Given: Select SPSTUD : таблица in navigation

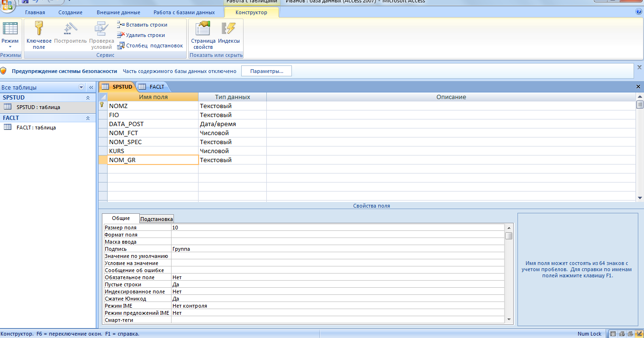Looking at the screenshot, I should click(47, 107).
